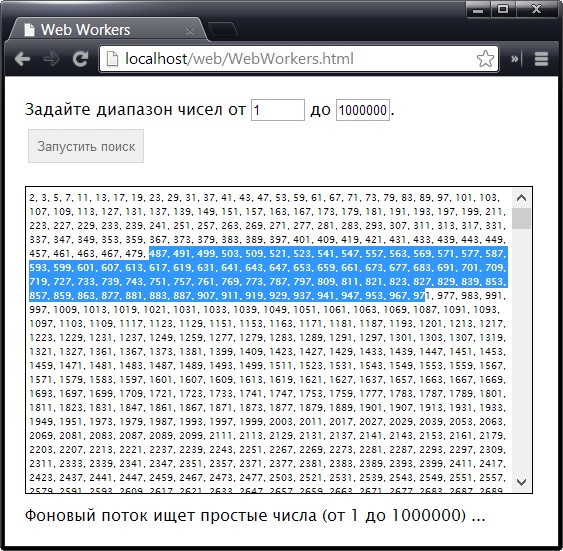The image size is (563, 551).
Task: Go back to the previous page
Action: coord(22,59)
